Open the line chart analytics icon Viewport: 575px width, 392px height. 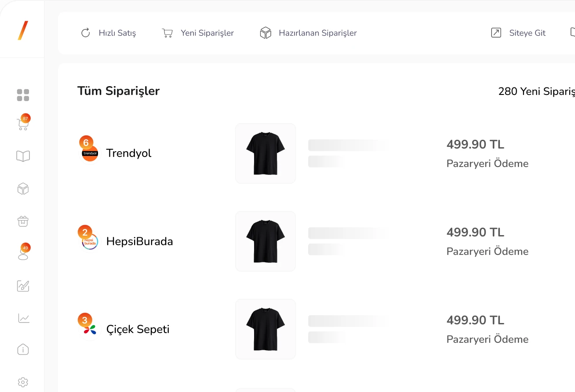click(x=24, y=318)
